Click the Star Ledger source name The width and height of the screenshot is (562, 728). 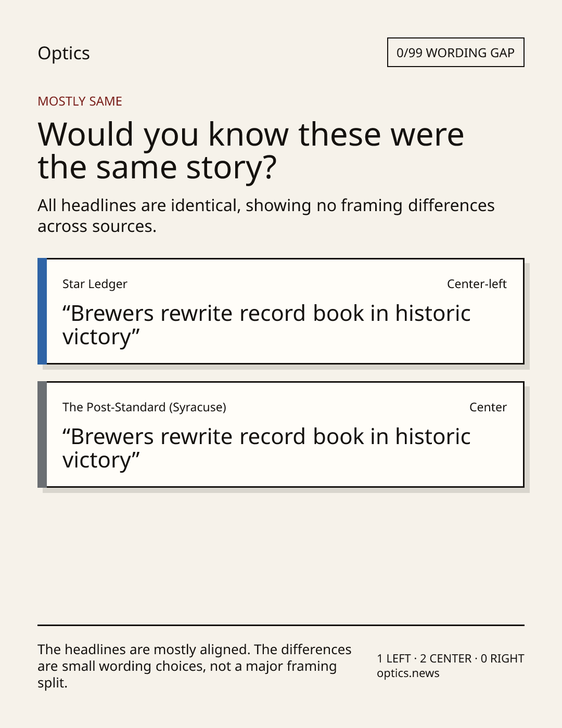click(95, 284)
